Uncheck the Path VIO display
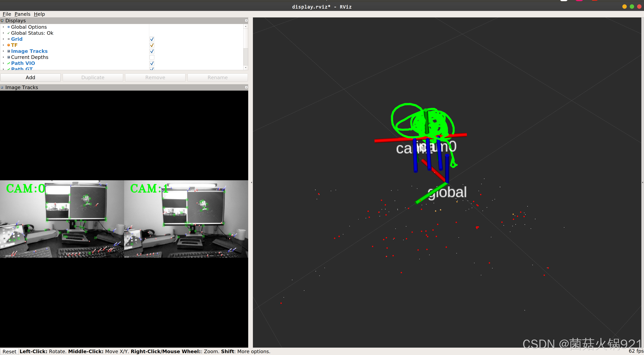Screen dimensions: 644x355 coord(152,63)
